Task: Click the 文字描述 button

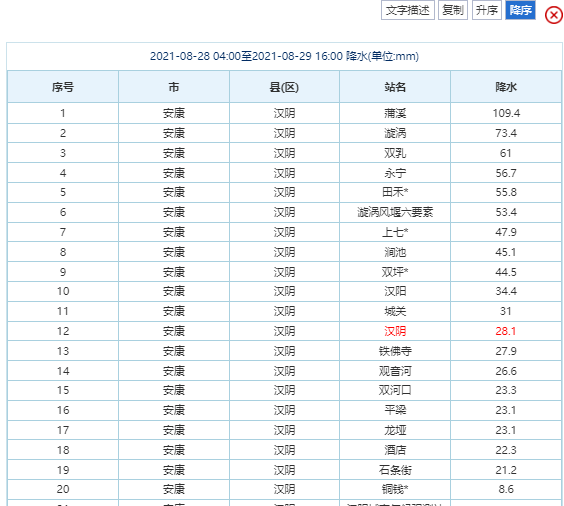Action: click(x=408, y=10)
